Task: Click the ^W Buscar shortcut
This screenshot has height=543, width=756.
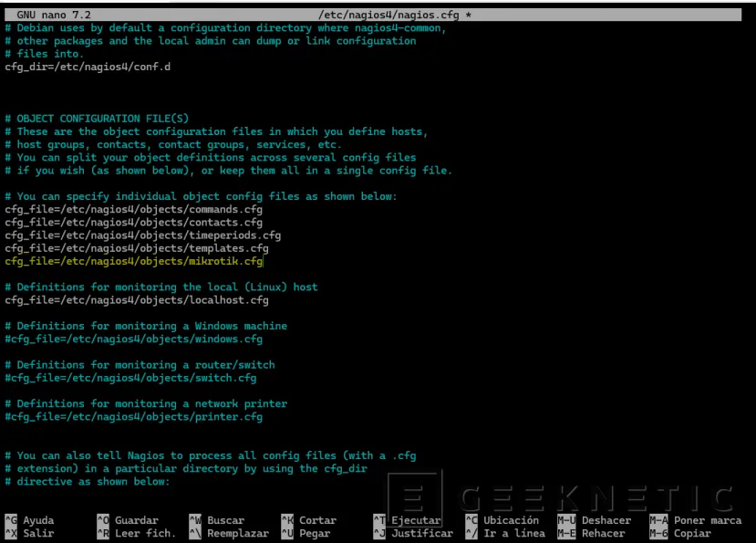Action: tap(216, 520)
